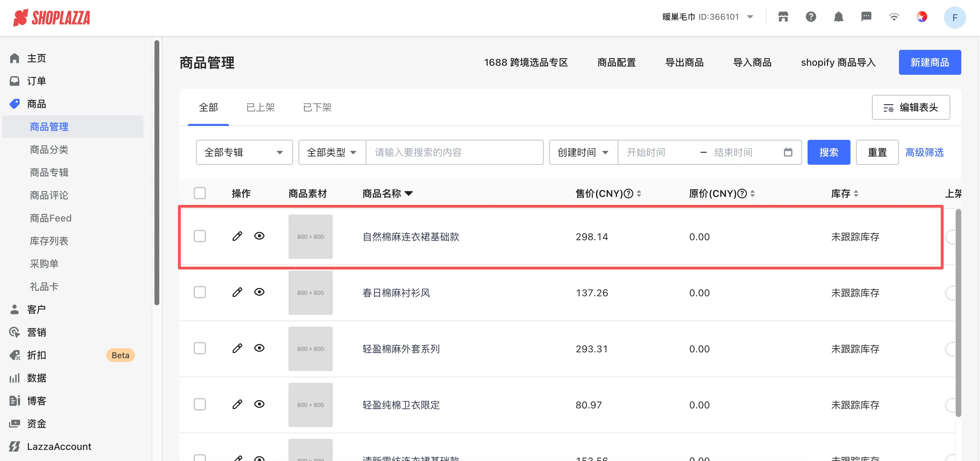The width and height of the screenshot is (980, 461).
Task: Click the product table vertical scrollbar
Action: pyautogui.click(x=958, y=313)
